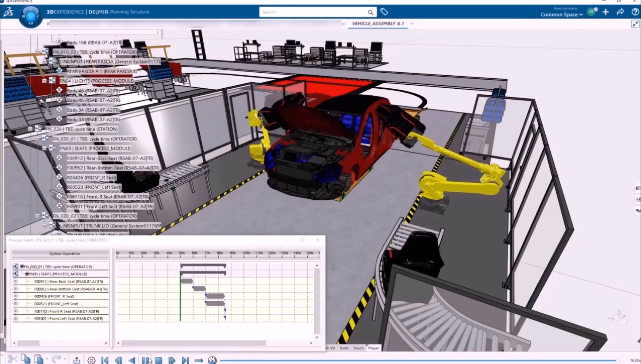Select the VEHICLE_ASSEMBLY A.1 tab
Screen dimensions: 641x364
(x=378, y=24)
